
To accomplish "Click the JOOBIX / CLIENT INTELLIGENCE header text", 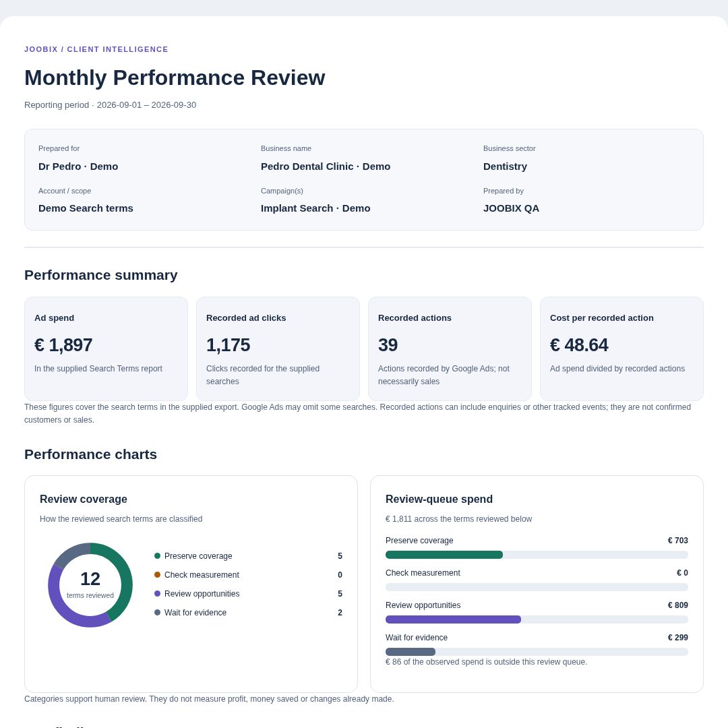I will coord(96,49).
